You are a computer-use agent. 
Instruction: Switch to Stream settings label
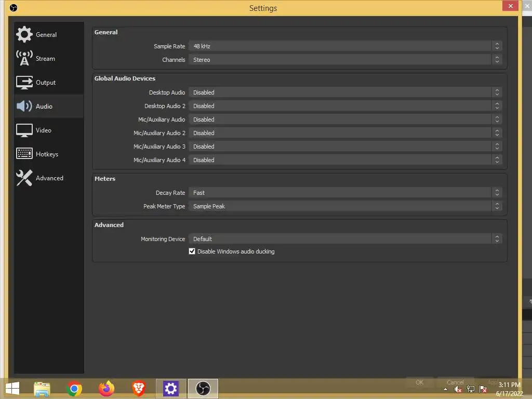[x=45, y=58]
